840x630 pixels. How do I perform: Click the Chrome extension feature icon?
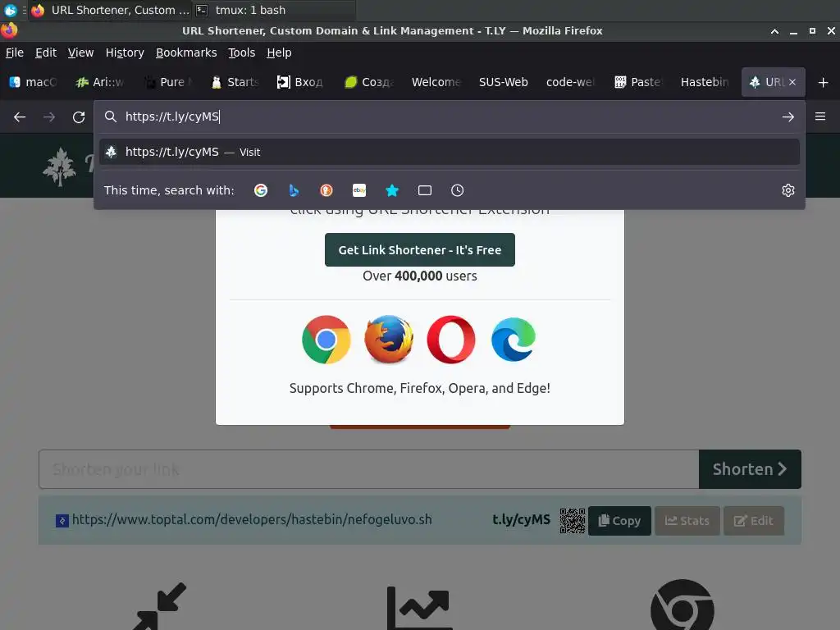tap(682, 605)
